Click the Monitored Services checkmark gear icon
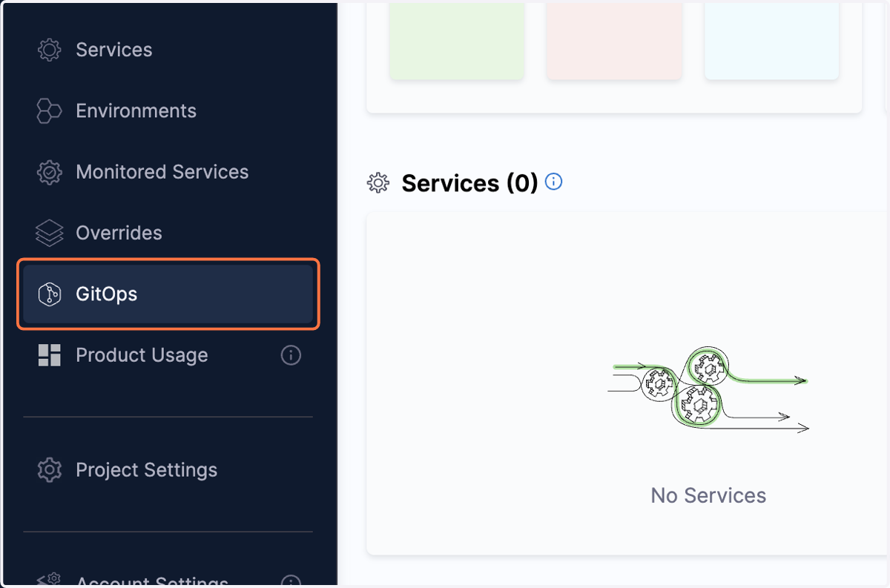This screenshot has width=890, height=588. coord(50,172)
